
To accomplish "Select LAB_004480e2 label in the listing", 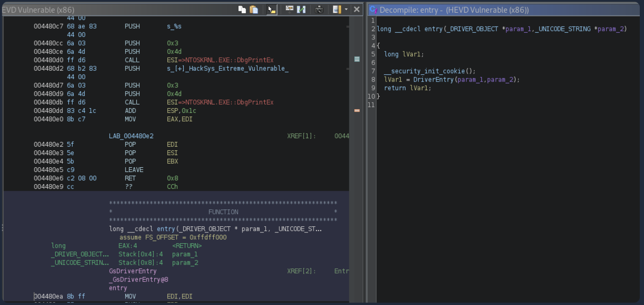I will [131, 136].
